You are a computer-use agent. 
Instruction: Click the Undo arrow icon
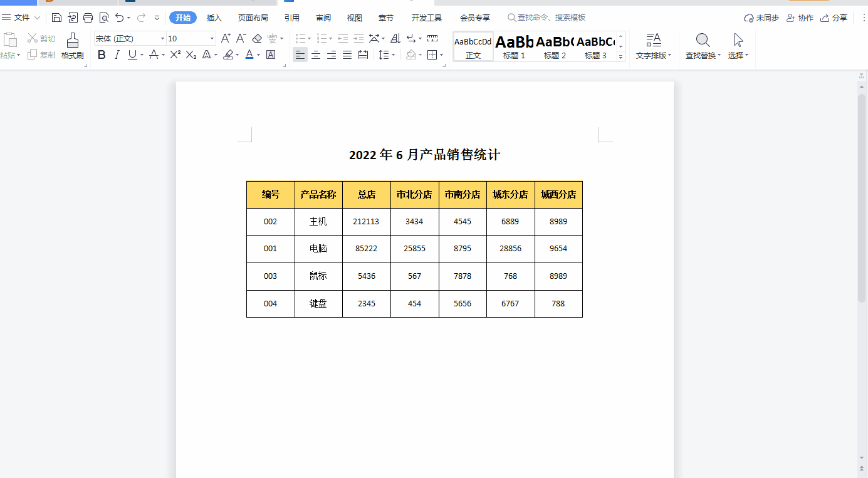tap(120, 18)
